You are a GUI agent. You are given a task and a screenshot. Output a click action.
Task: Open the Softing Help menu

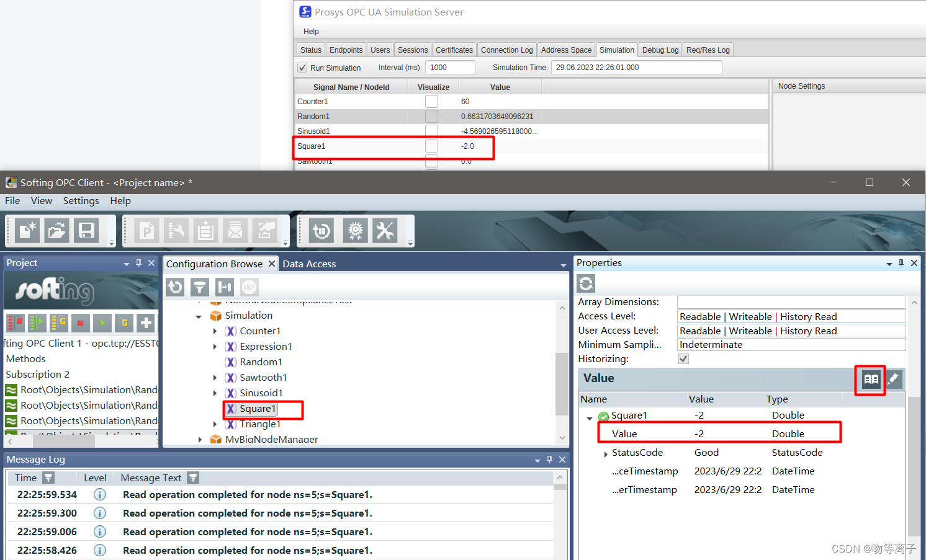click(x=120, y=201)
